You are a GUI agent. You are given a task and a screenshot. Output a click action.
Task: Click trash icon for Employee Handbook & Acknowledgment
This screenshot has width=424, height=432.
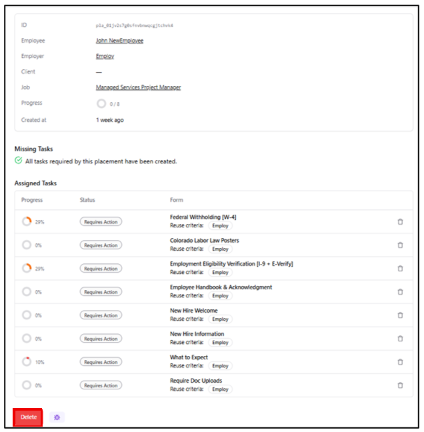tap(400, 292)
